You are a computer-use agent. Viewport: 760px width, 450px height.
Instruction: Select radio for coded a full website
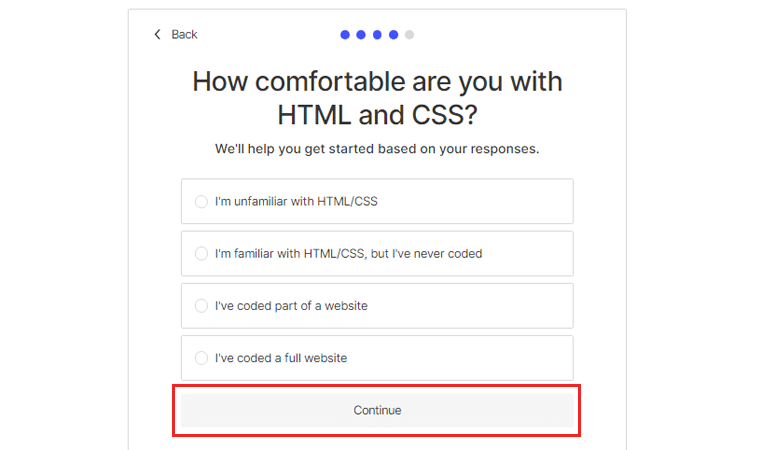201,358
